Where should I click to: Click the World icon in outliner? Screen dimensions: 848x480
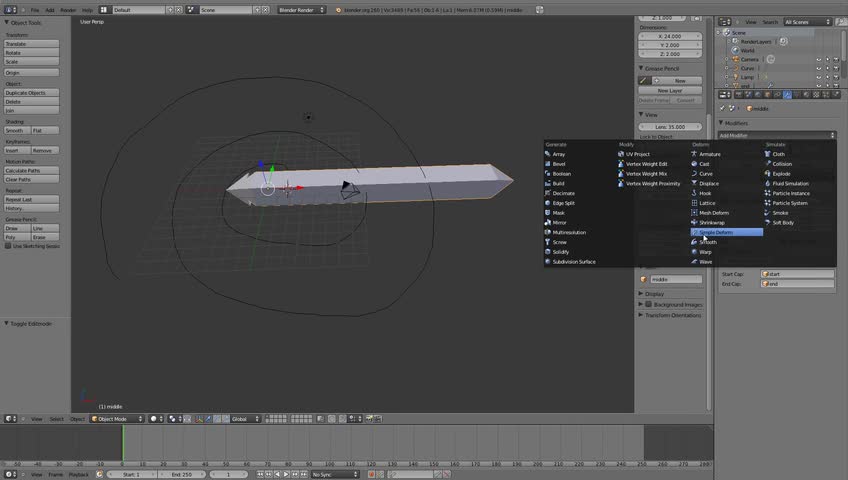tap(735, 50)
